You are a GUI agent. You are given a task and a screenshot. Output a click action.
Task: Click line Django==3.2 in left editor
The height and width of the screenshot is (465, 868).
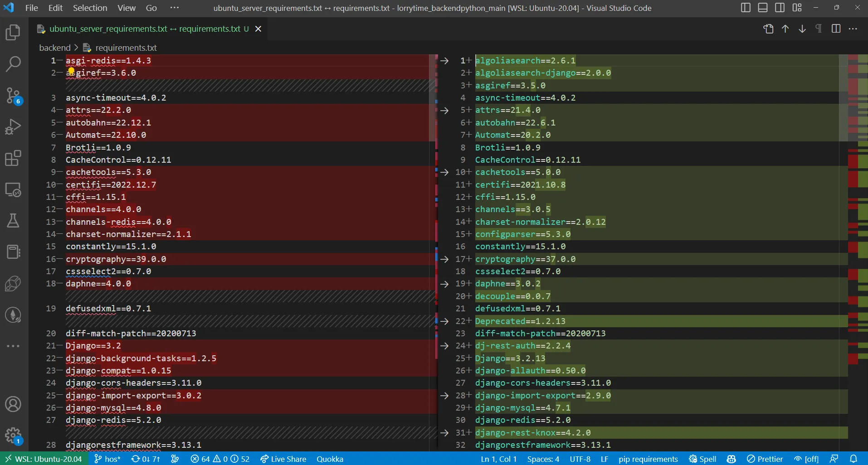[93, 346]
